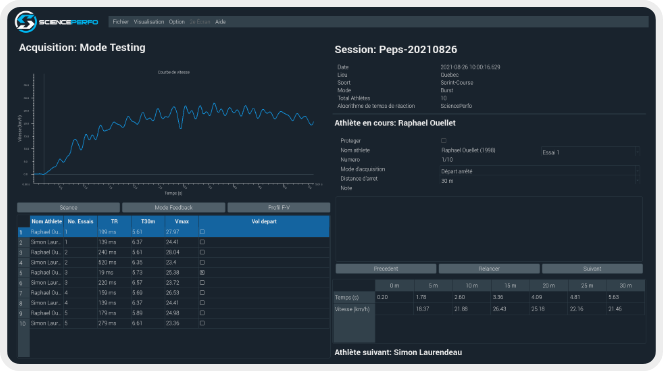Click the Séance button
663x371 pixels.
pos(68,207)
